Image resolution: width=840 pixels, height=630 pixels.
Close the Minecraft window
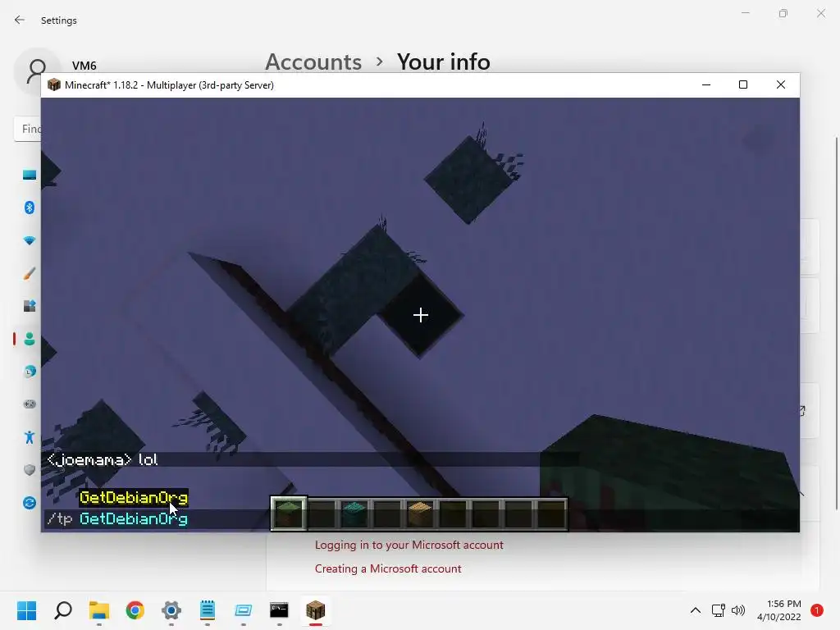click(x=781, y=84)
